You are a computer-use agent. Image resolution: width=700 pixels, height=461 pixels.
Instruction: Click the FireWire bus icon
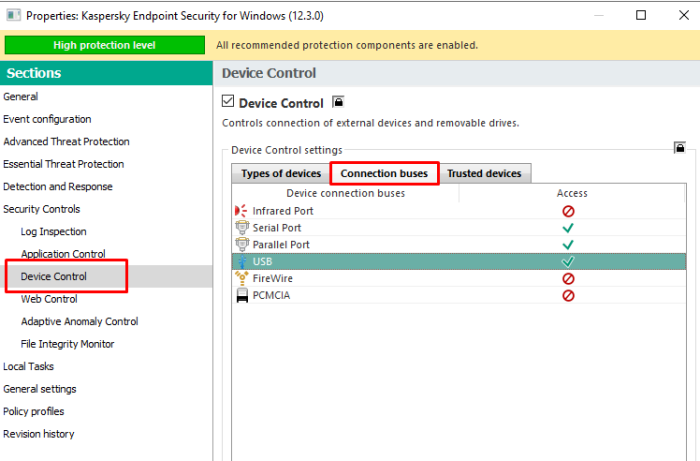[x=242, y=278]
